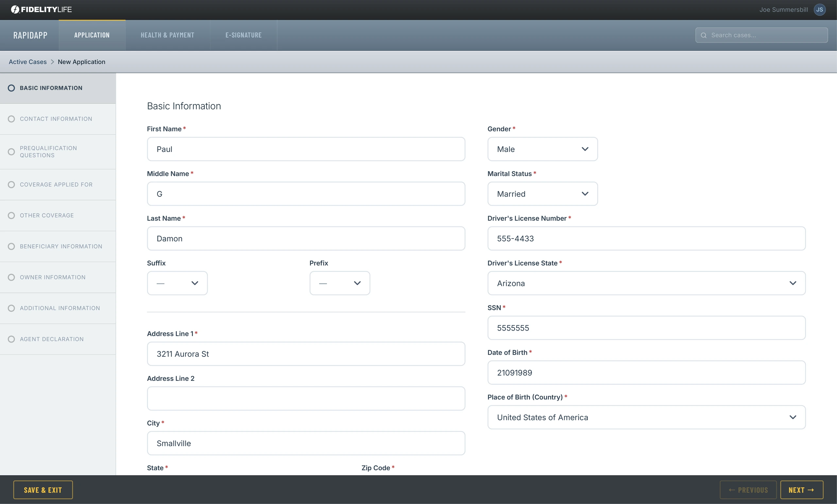
Task: Switch to the E-Signature tab
Action: coord(244,35)
